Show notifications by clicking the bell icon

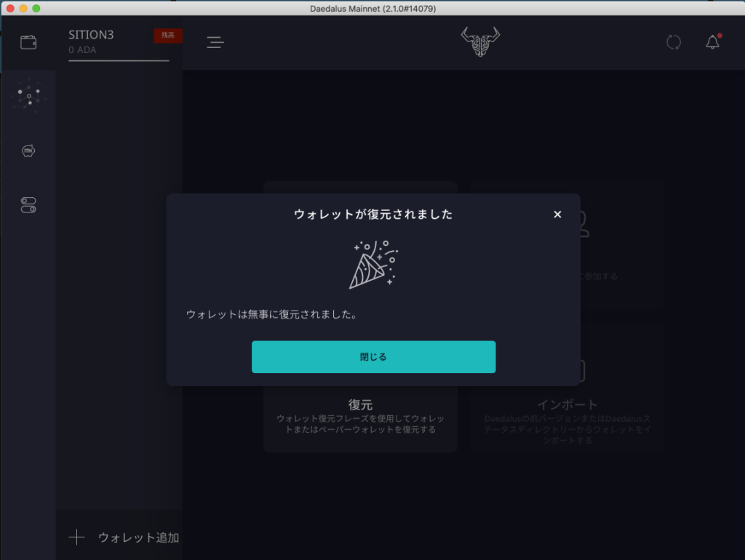coord(712,41)
